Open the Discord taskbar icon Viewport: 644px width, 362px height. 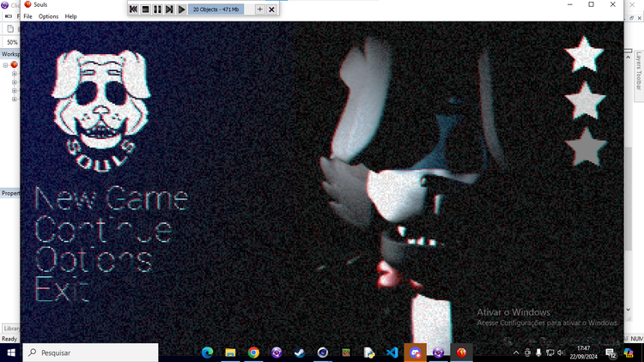416,353
